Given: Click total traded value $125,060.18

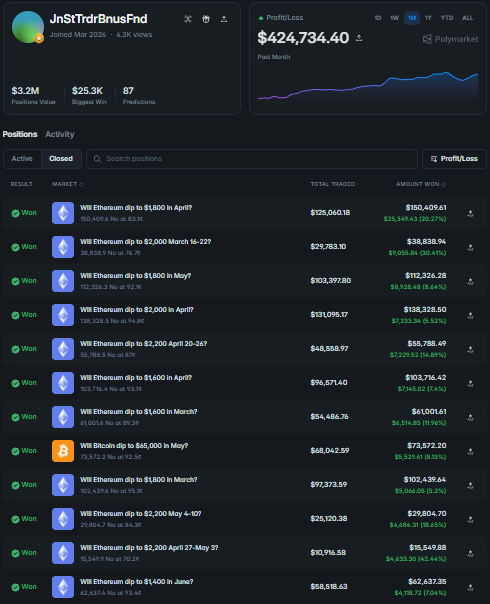Looking at the screenshot, I should (x=330, y=213).
